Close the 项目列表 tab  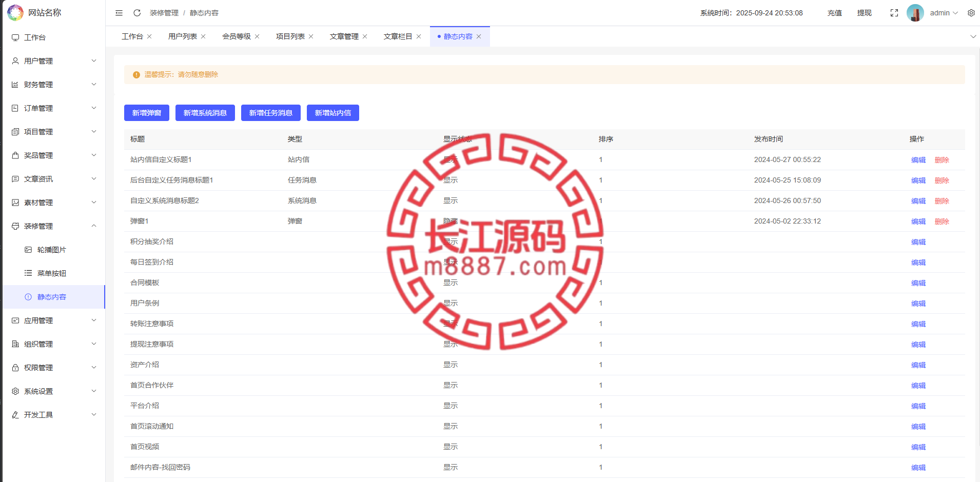click(311, 36)
